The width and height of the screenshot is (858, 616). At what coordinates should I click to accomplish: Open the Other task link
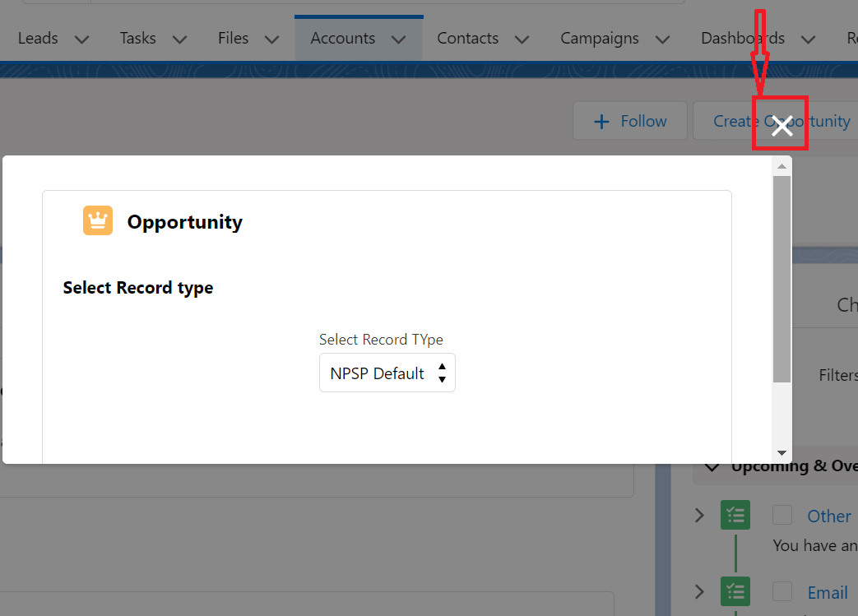point(829,516)
